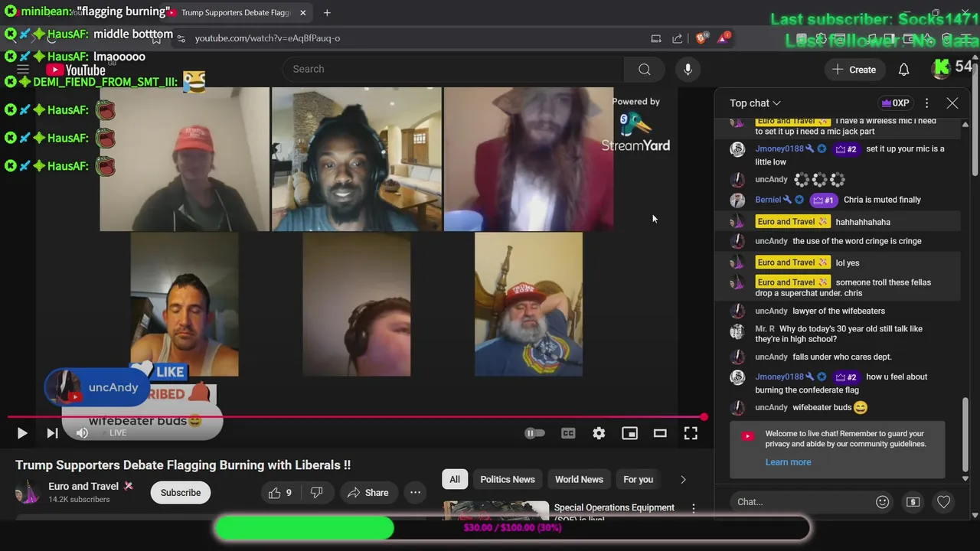The height and width of the screenshot is (551, 980).
Task: Open live chat options menu
Action: click(927, 103)
